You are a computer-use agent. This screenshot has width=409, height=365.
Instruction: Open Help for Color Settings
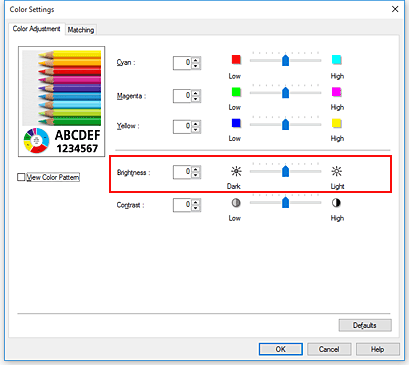(378, 349)
